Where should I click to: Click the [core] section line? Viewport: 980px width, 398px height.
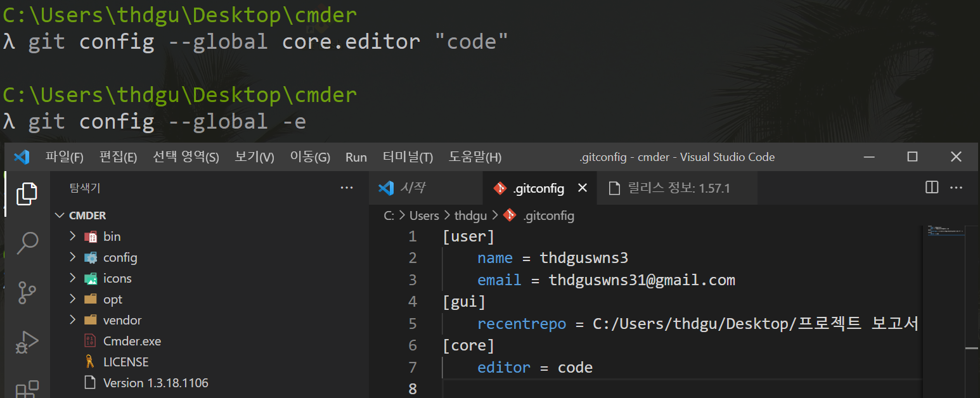point(468,345)
